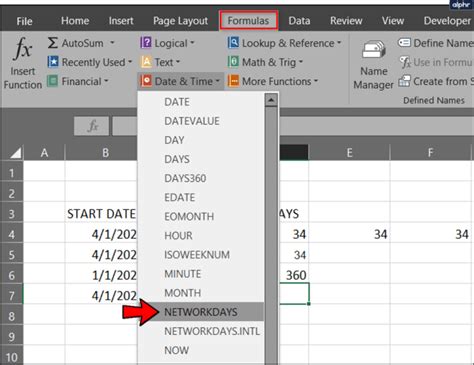Viewport: 474px width, 365px height.
Task: Choose NETWORKDAYS.INTL from the list
Action: click(x=201, y=331)
